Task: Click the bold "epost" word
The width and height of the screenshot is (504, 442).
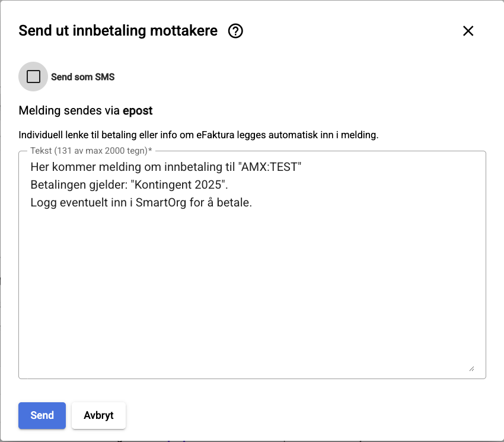Action: coord(138,111)
